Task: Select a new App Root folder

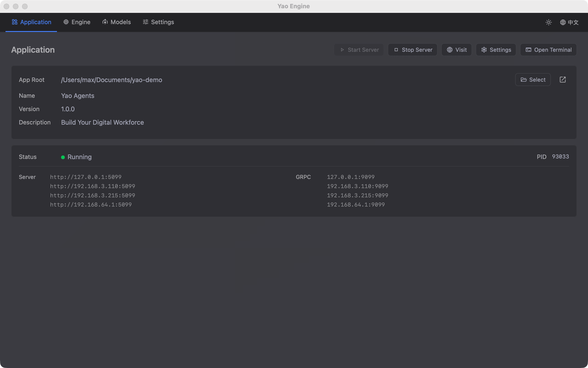Action: click(x=533, y=80)
